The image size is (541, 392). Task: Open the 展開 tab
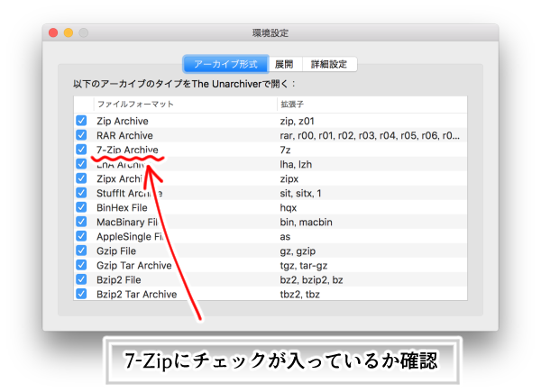[283, 65]
